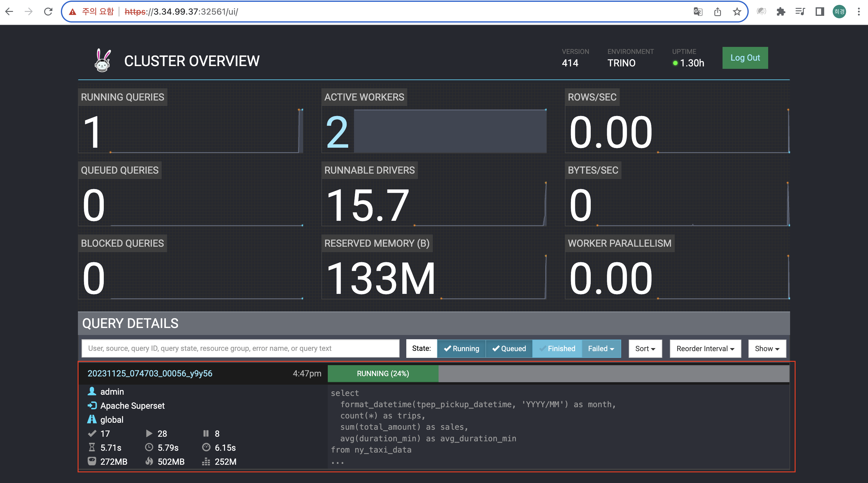Toggle the Running state filter
This screenshot has width=868, height=483.
tap(461, 348)
